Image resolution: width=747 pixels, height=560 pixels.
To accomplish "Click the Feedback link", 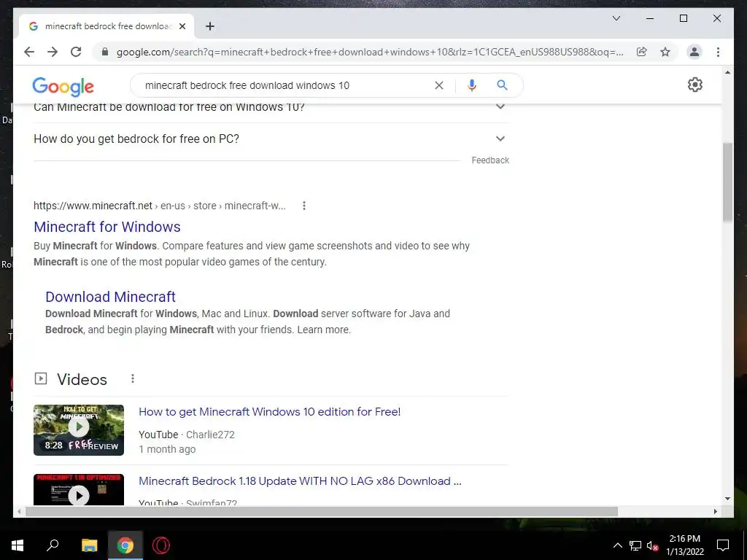I will coord(490,160).
